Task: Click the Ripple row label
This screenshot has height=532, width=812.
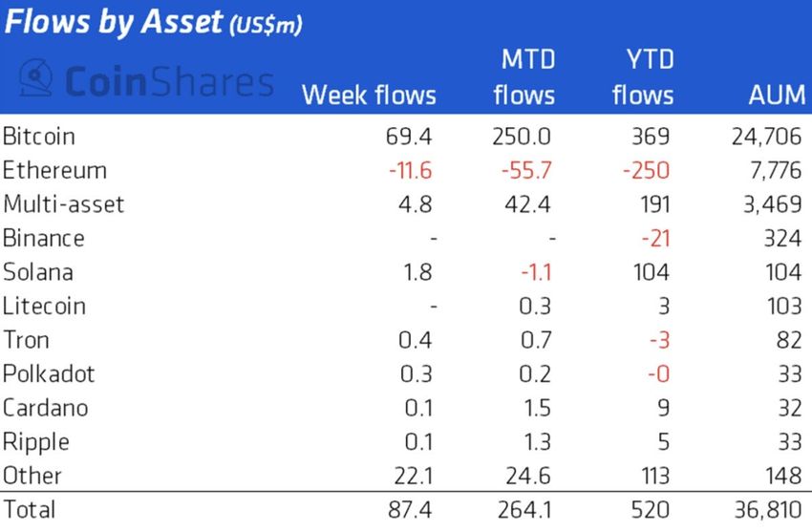Action: 34,441
